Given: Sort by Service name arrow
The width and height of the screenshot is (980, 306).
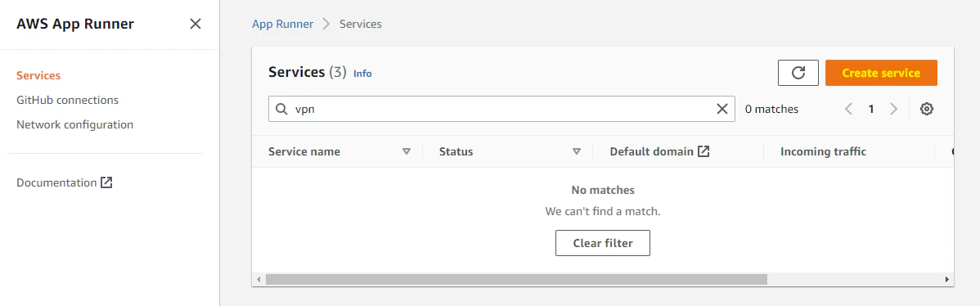Looking at the screenshot, I should 407,151.
